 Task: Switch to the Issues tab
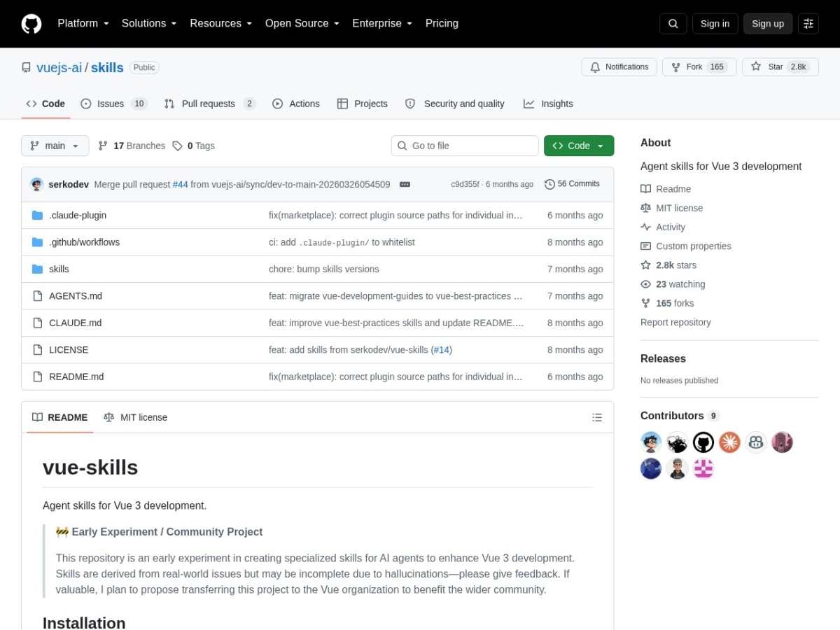click(x=114, y=104)
